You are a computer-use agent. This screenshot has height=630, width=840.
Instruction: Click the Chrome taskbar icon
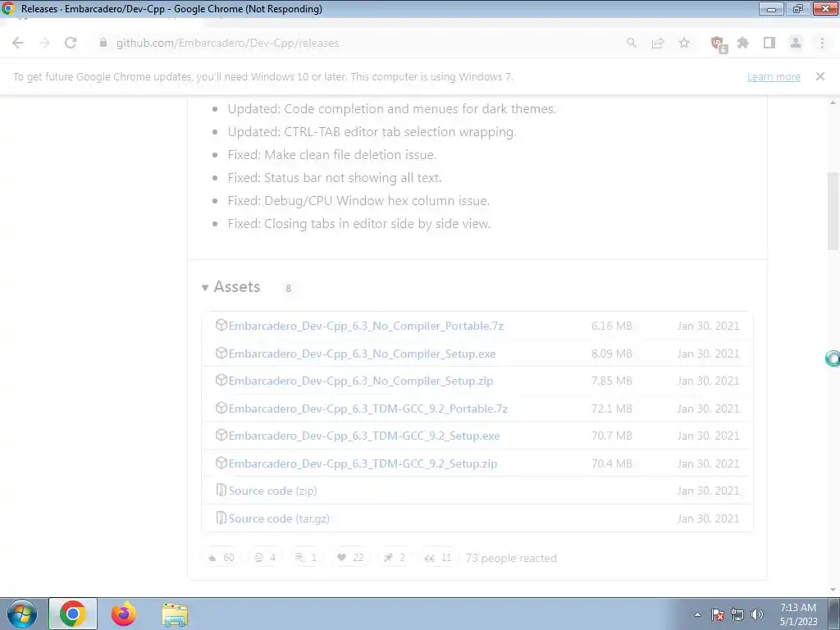(x=73, y=614)
